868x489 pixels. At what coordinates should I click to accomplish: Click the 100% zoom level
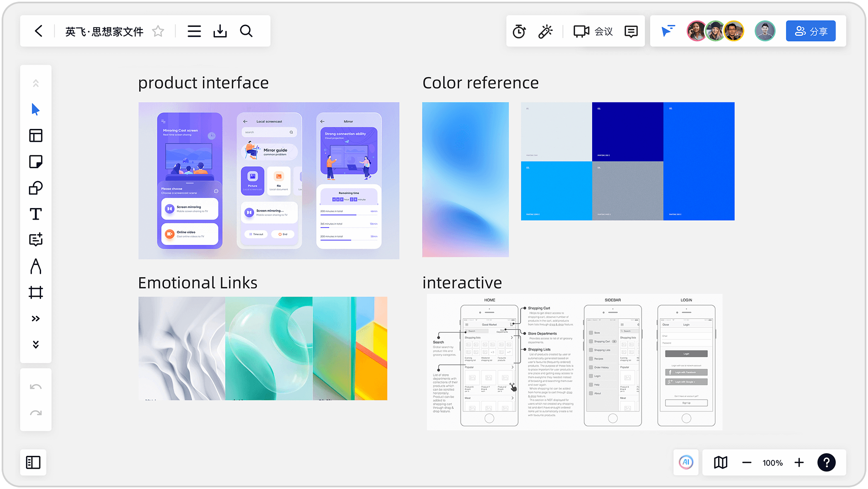[x=773, y=462]
